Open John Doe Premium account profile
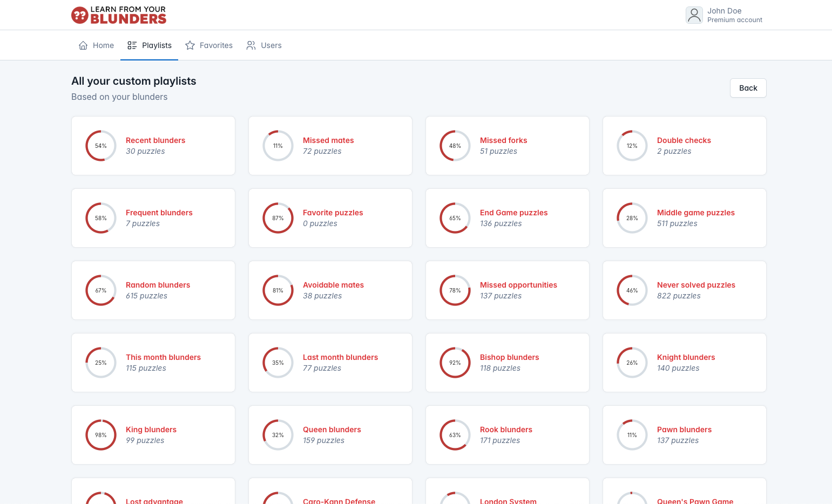 [724, 15]
